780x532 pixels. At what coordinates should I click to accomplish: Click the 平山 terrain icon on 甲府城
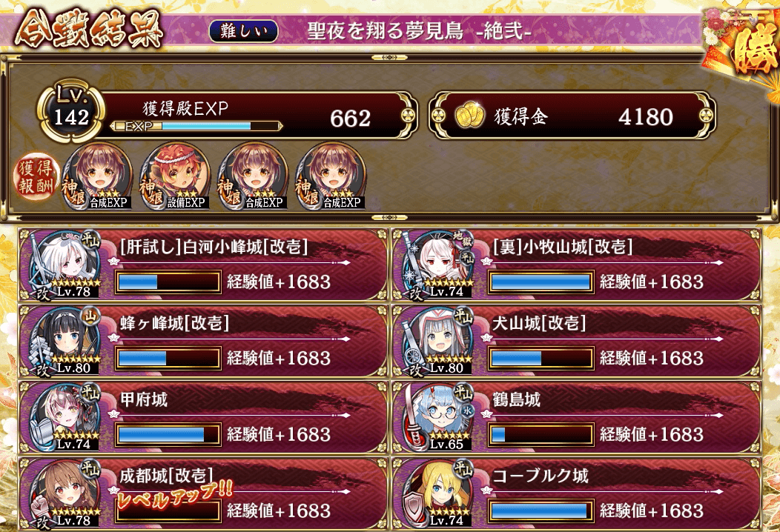point(90,392)
